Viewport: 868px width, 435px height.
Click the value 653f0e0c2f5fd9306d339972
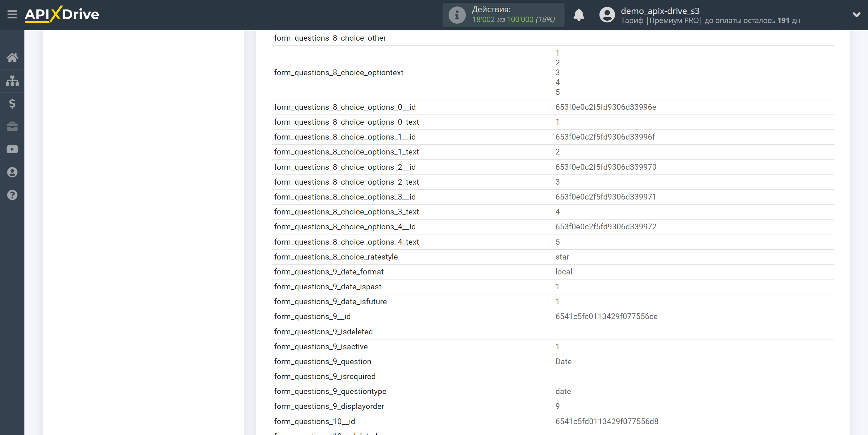tap(606, 227)
